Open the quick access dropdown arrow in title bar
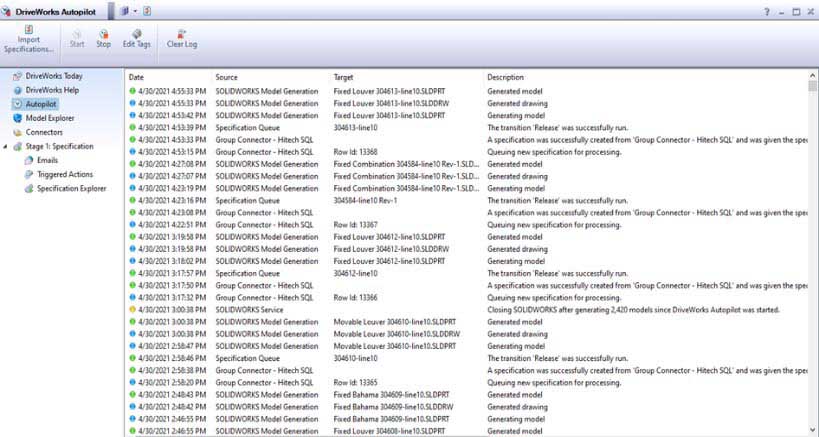This screenshot has height=437, width=819. click(x=135, y=11)
